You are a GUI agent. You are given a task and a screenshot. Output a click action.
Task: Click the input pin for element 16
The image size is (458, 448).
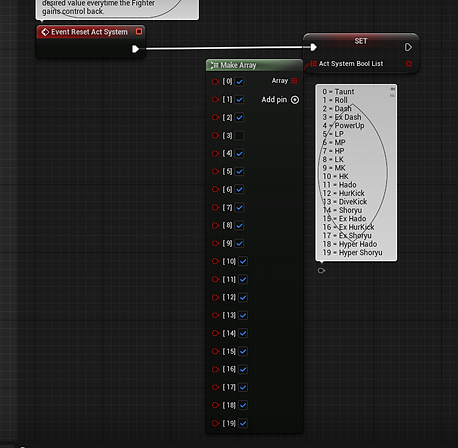[x=215, y=369]
